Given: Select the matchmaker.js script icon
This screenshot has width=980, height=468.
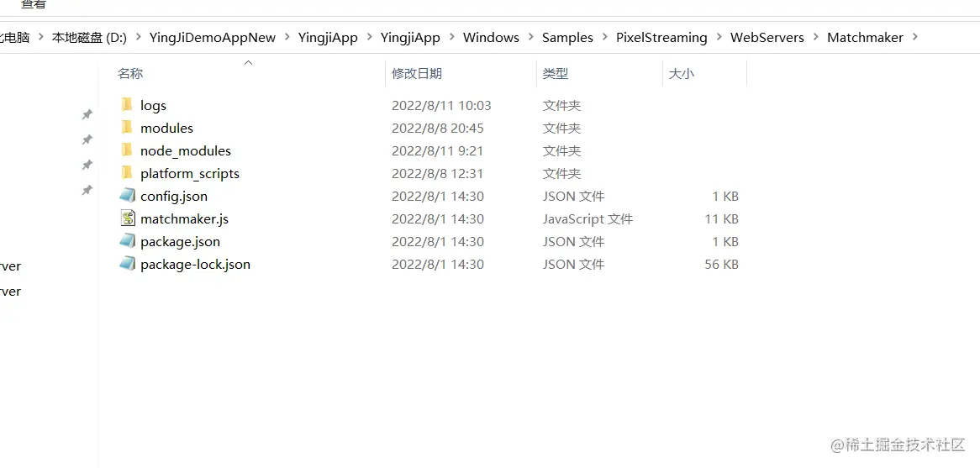Looking at the screenshot, I should pos(127,218).
